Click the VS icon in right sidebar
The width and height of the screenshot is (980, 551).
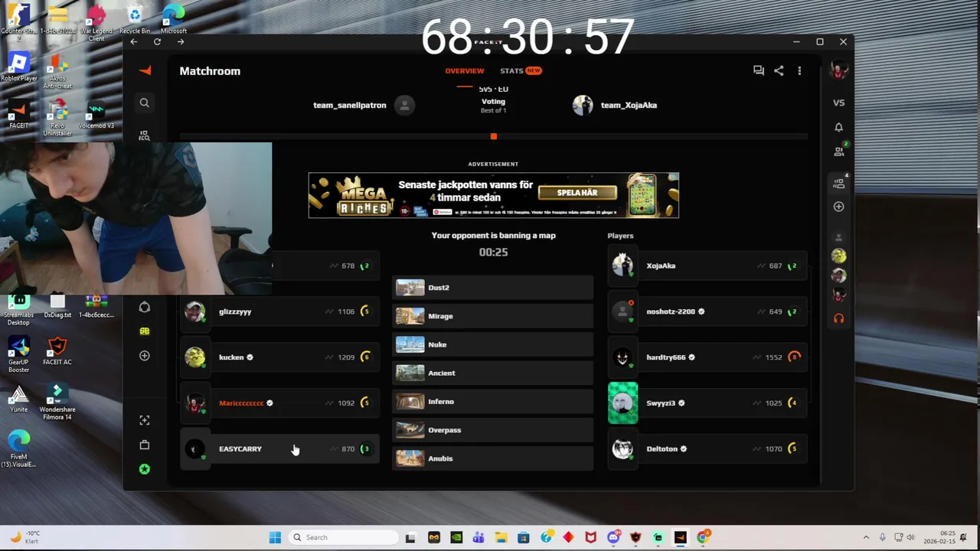point(838,103)
